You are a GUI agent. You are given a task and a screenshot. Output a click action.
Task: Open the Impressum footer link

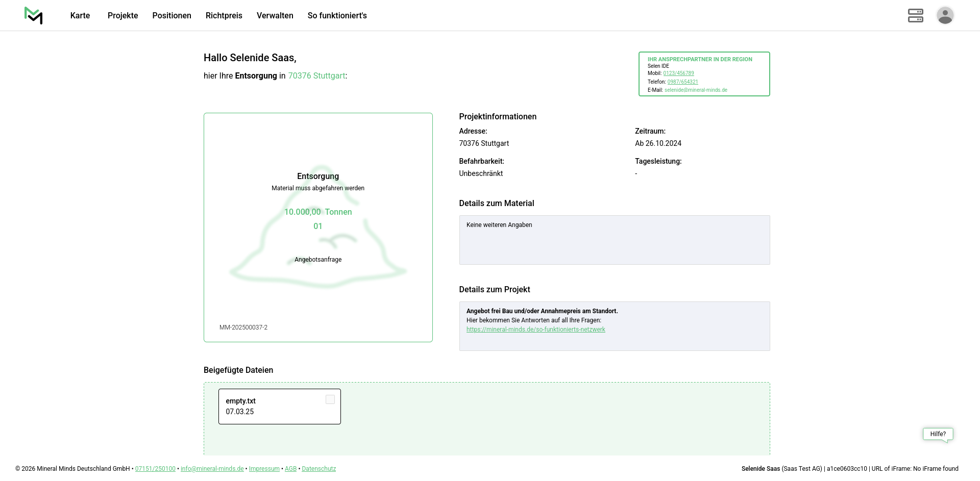(x=264, y=469)
